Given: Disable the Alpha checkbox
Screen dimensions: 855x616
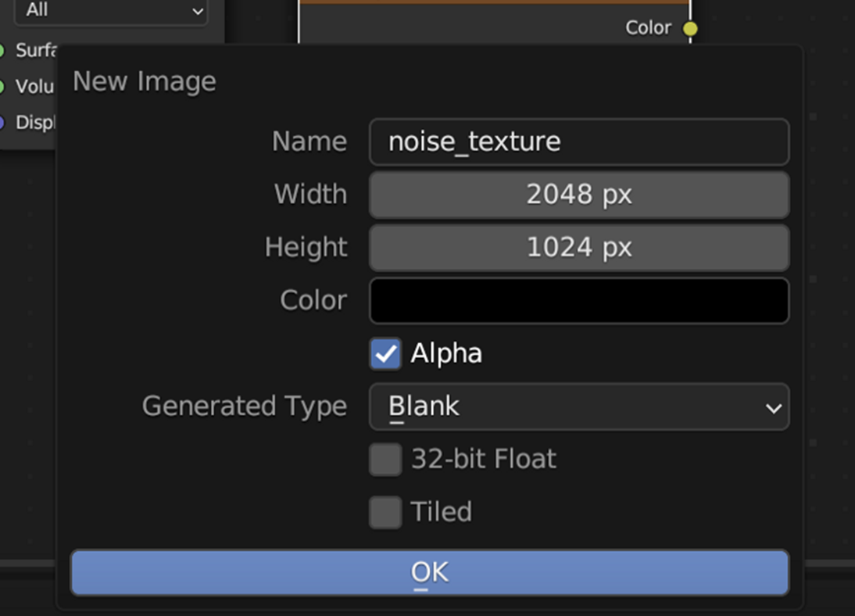Looking at the screenshot, I should pyautogui.click(x=385, y=353).
